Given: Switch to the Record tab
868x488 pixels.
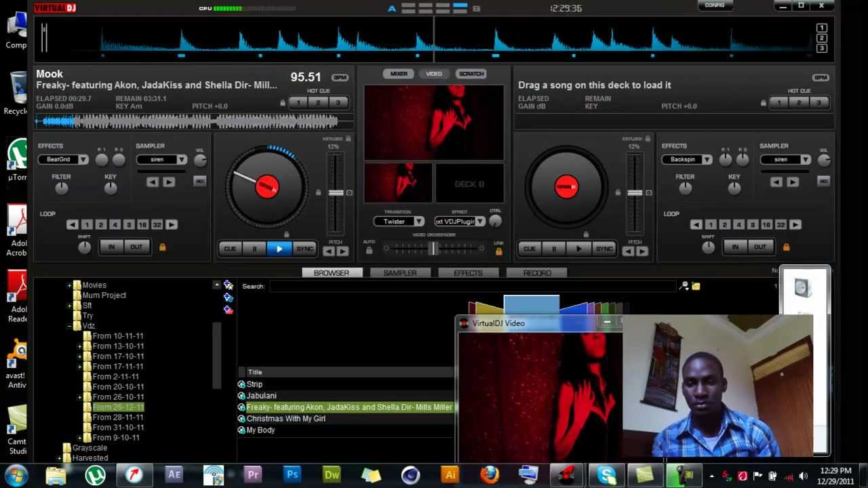Looking at the screenshot, I should click(537, 273).
